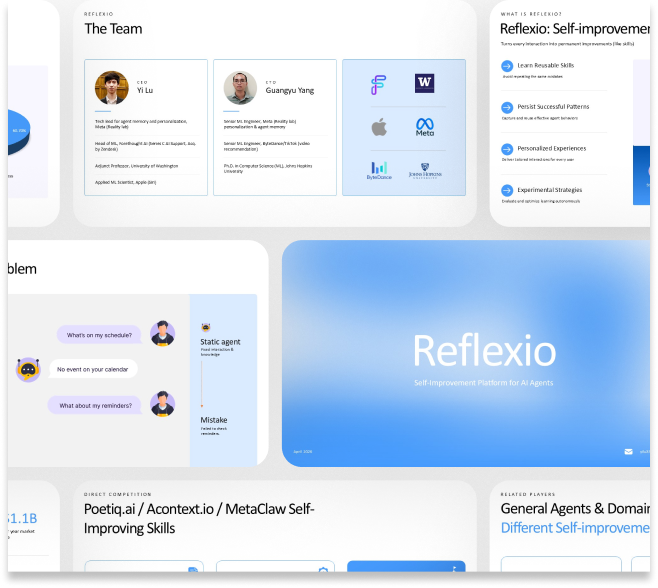
Task: Click "Poetiq.ai / Acontext.io / MetaClaw" heading
Action: point(199,519)
